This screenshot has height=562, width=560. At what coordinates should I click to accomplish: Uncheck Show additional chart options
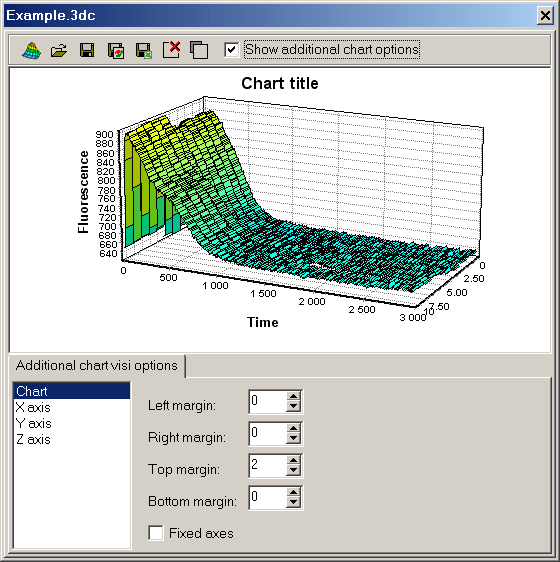click(231, 49)
